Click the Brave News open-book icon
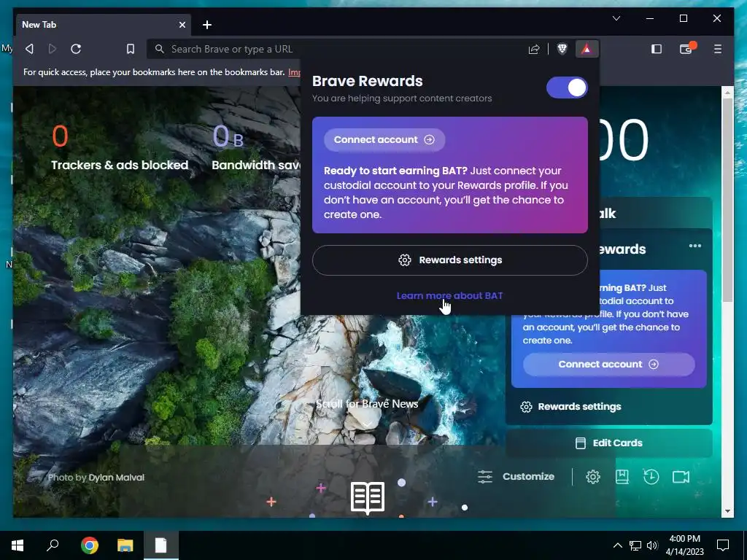 pyautogui.click(x=368, y=497)
